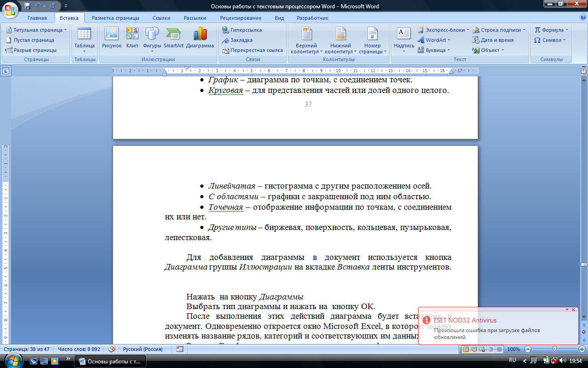Switch to the Главная tab
Image resolution: width=588 pixels, height=368 pixels.
(x=37, y=18)
